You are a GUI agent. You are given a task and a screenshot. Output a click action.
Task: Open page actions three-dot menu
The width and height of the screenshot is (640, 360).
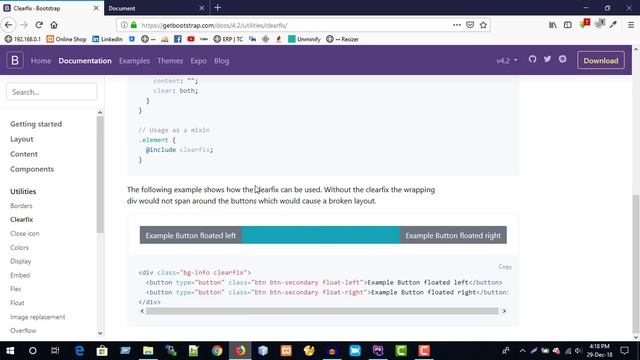click(x=457, y=25)
